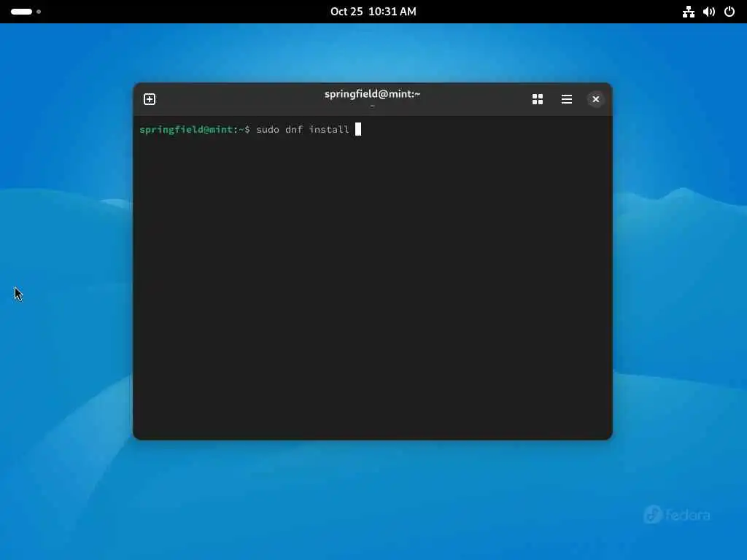Open the Activities workspace indicator
Image resolution: width=747 pixels, height=560 pixels.
tap(26, 12)
